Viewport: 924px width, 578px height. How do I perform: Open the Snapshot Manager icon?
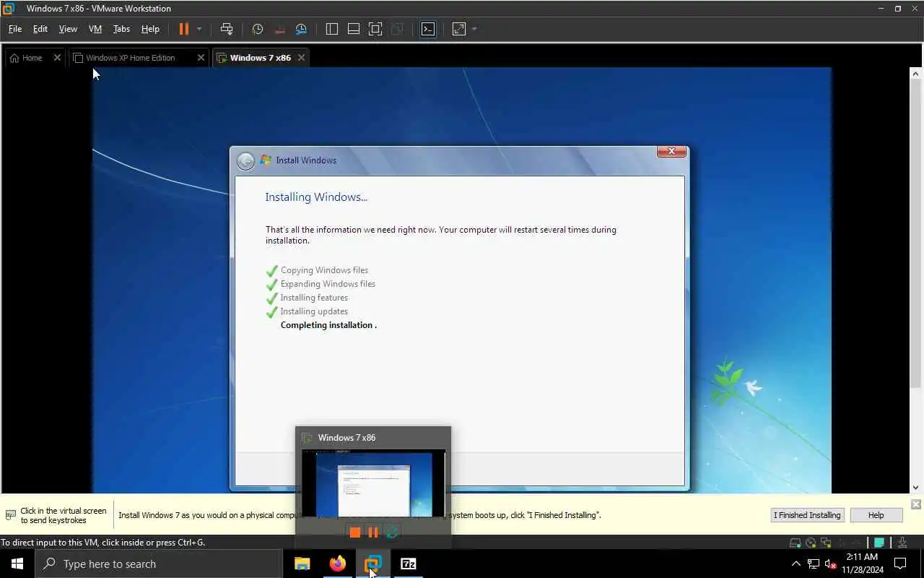(301, 29)
